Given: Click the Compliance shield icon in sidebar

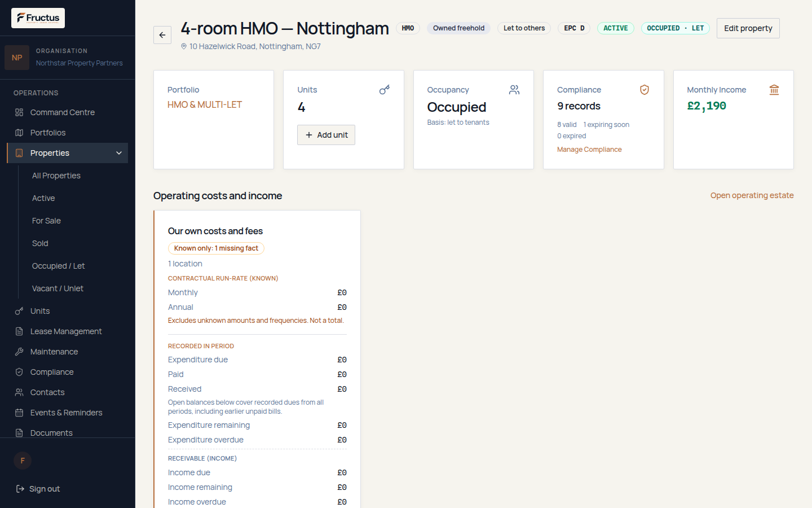Looking at the screenshot, I should [19, 372].
